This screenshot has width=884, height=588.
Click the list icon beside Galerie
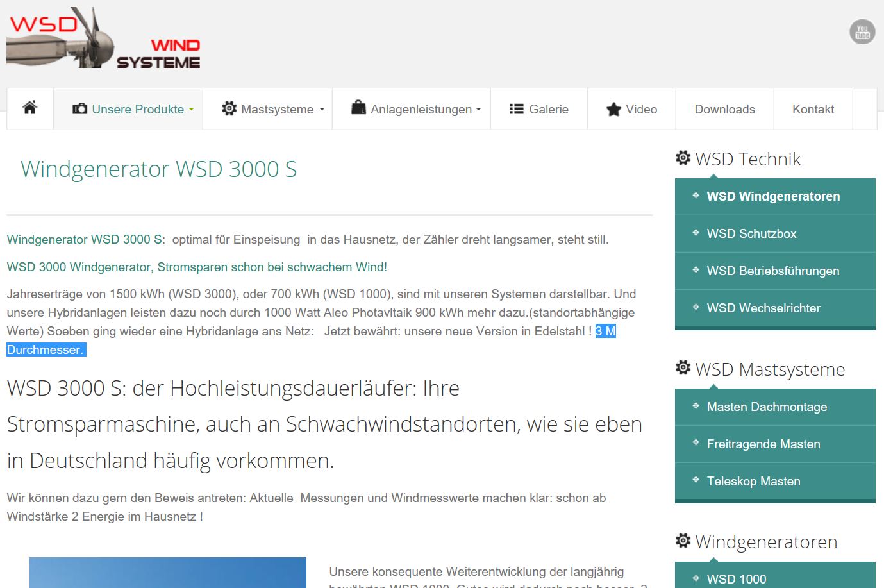pos(516,109)
